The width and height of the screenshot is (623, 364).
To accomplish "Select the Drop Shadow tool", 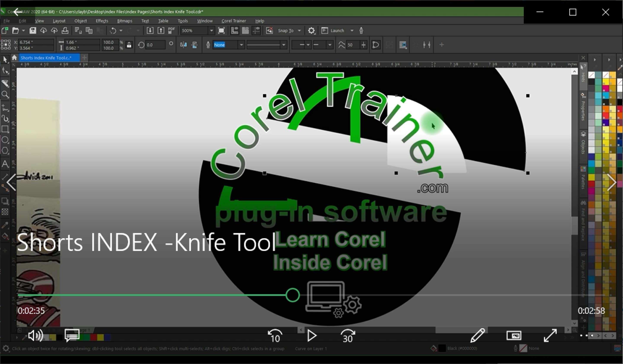I will click(x=5, y=201).
